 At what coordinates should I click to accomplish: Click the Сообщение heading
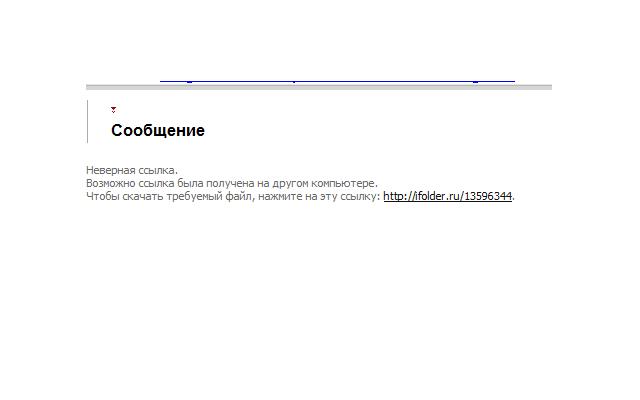click(158, 131)
